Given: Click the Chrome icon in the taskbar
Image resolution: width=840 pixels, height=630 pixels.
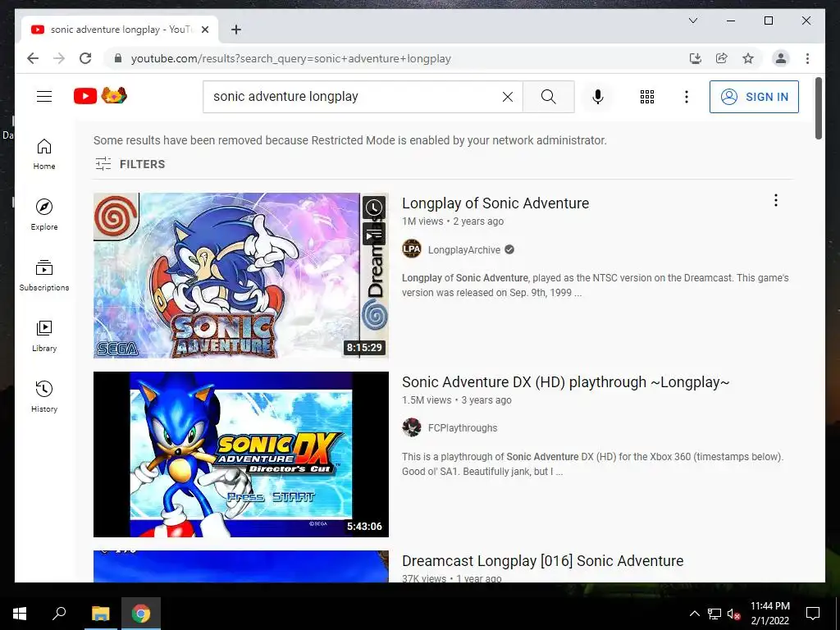Looking at the screenshot, I should 141,614.
